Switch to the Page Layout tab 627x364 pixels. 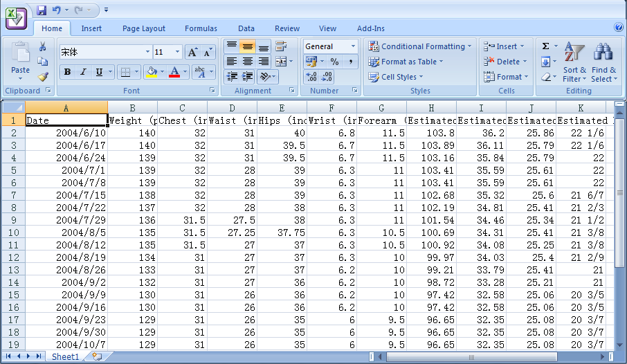(x=143, y=28)
